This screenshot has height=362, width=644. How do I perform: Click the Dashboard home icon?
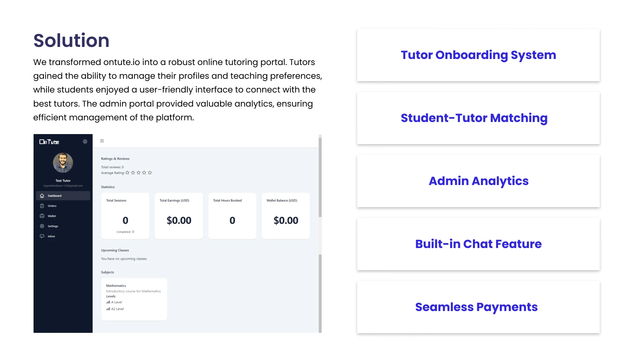[42, 196]
